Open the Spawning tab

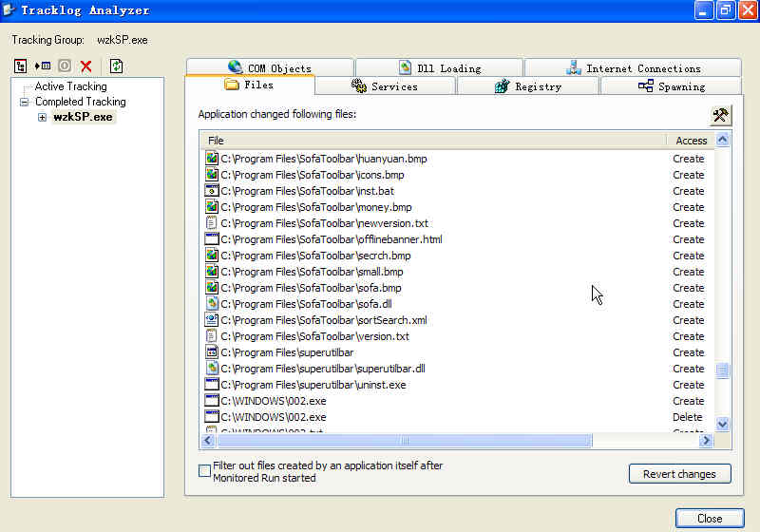coord(672,86)
